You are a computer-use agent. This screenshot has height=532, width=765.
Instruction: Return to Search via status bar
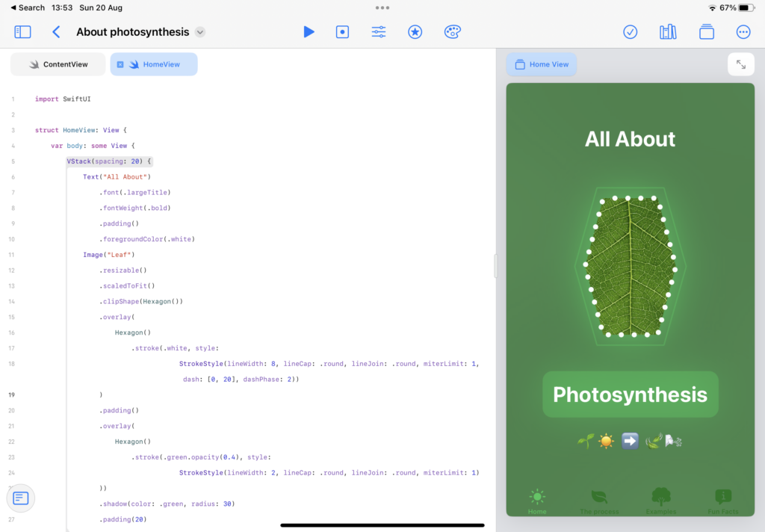pyautogui.click(x=28, y=7)
